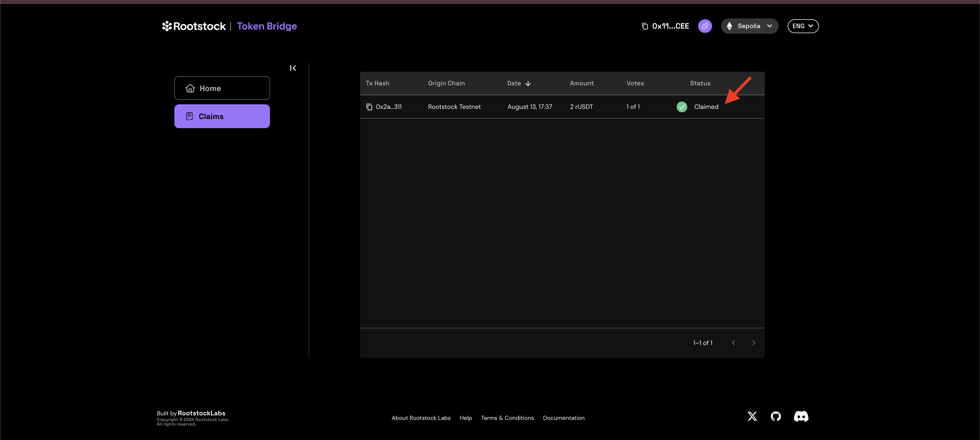Select the Claims menu item

click(221, 116)
